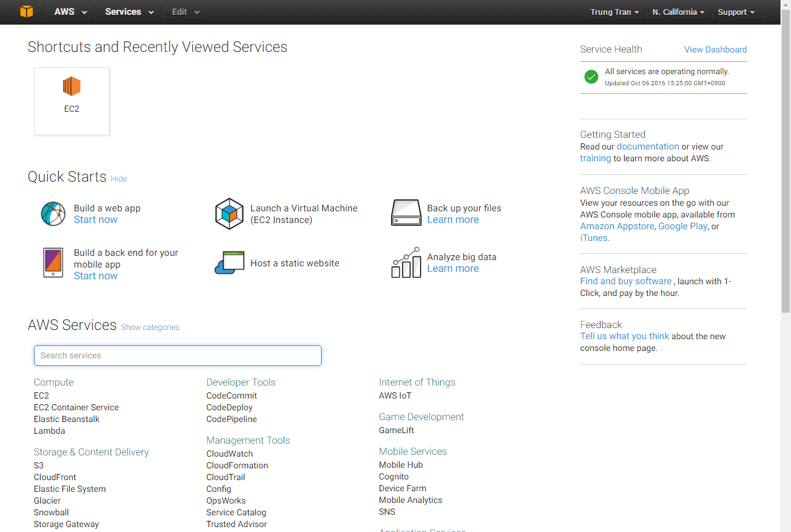Viewport: 791px width, 532px height.
Task: Open EC2 under Compute
Action: pyautogui.click(x=41, y=395)
